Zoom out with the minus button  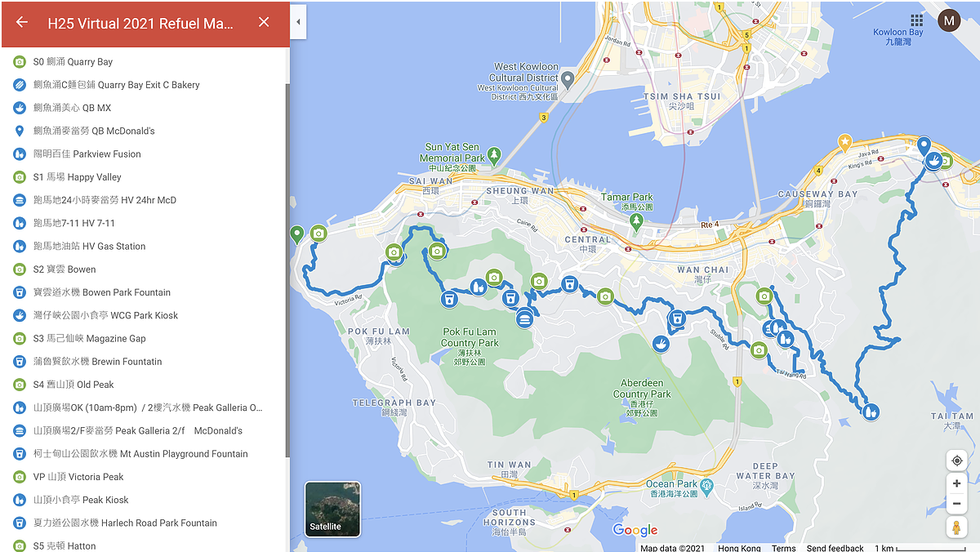tap(956, 503)
